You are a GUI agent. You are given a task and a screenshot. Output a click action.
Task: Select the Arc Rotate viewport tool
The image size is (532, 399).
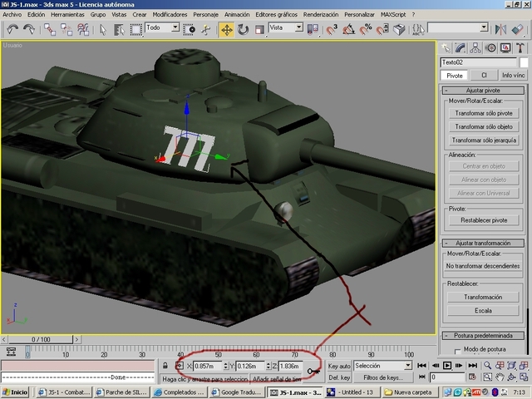512,377
